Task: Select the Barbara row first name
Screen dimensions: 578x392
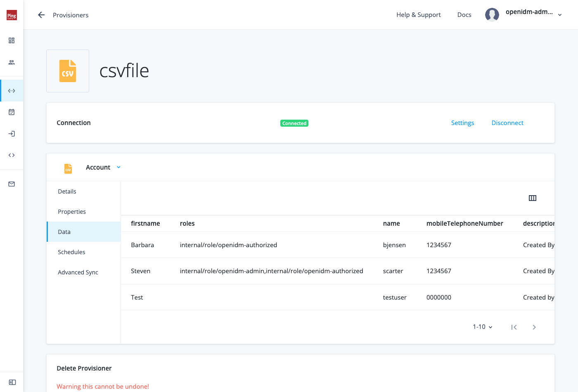Action: tap(142, 245)
